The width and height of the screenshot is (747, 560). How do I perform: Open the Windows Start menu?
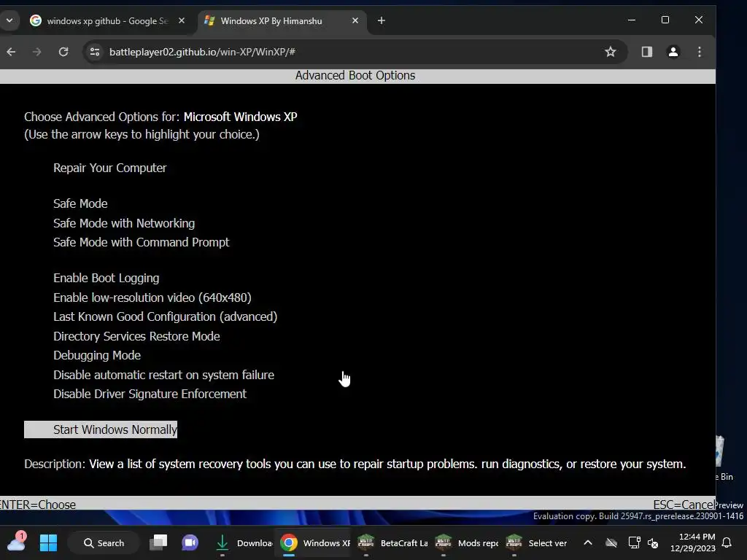tap(48, 542)
